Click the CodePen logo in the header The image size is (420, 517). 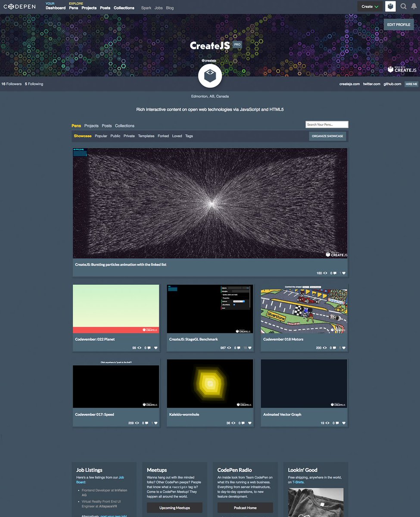click(x=20, y=7)
